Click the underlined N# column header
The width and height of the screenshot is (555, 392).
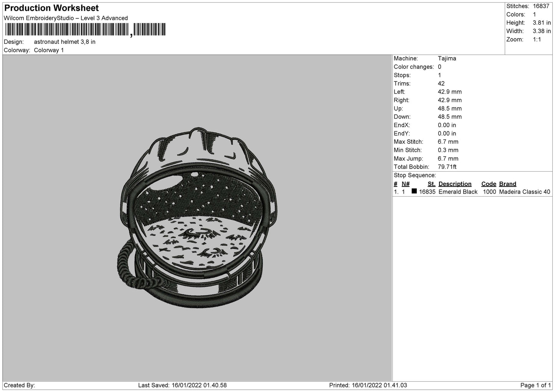tap(406, 184)
